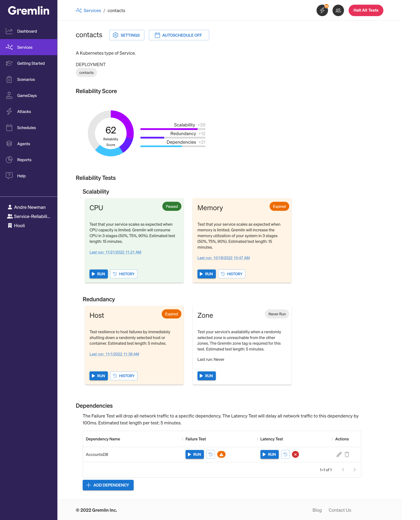Viewport: 420px width, 520px height.
Task: Run the CPU scalability test
Action: [x=98, y=274]
